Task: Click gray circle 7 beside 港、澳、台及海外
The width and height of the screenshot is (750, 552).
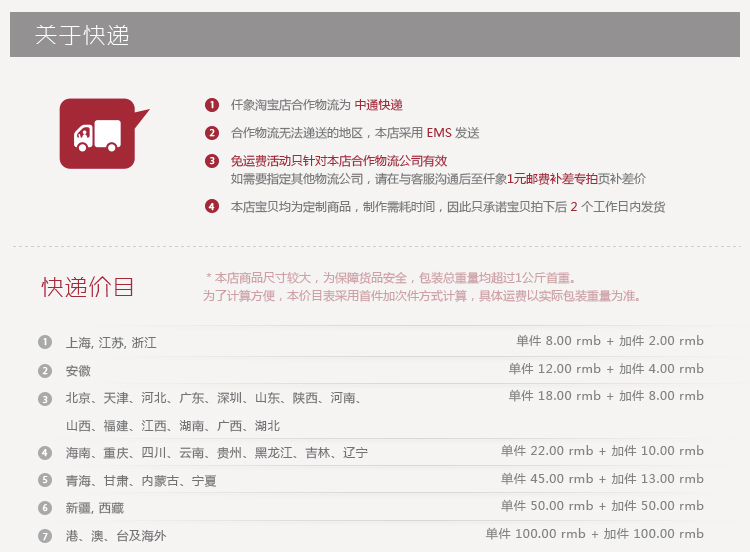Action: tap(45, 536)
